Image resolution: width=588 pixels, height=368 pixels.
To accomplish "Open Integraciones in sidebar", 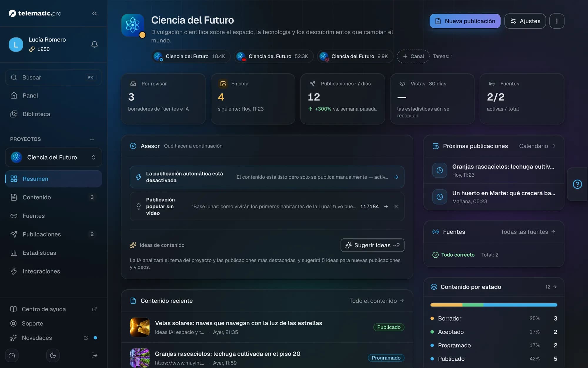I will click(x=54, y=271).
